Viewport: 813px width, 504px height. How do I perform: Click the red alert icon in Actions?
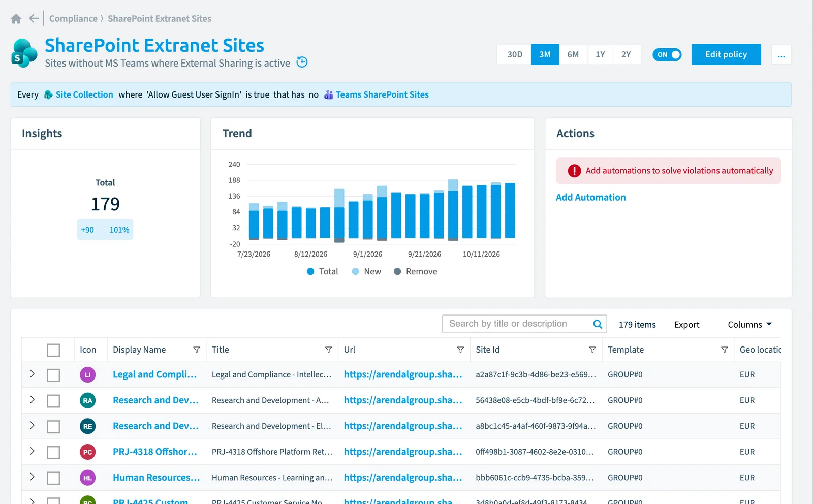pos(574,171)
